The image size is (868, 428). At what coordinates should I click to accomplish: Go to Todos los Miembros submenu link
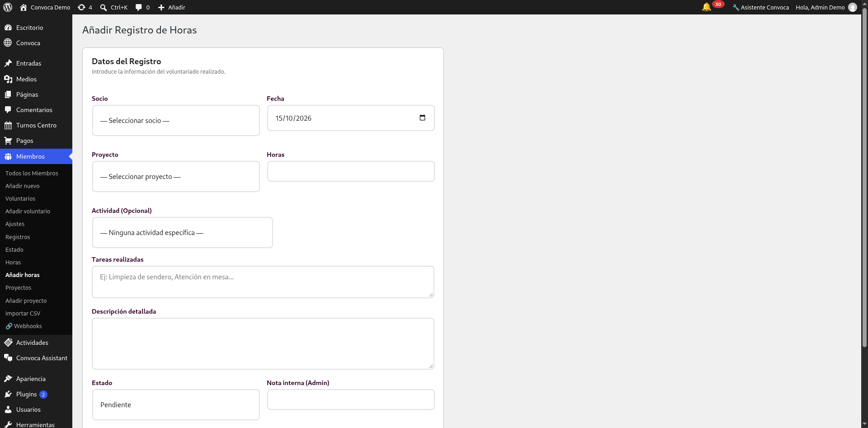click(32, 173)
